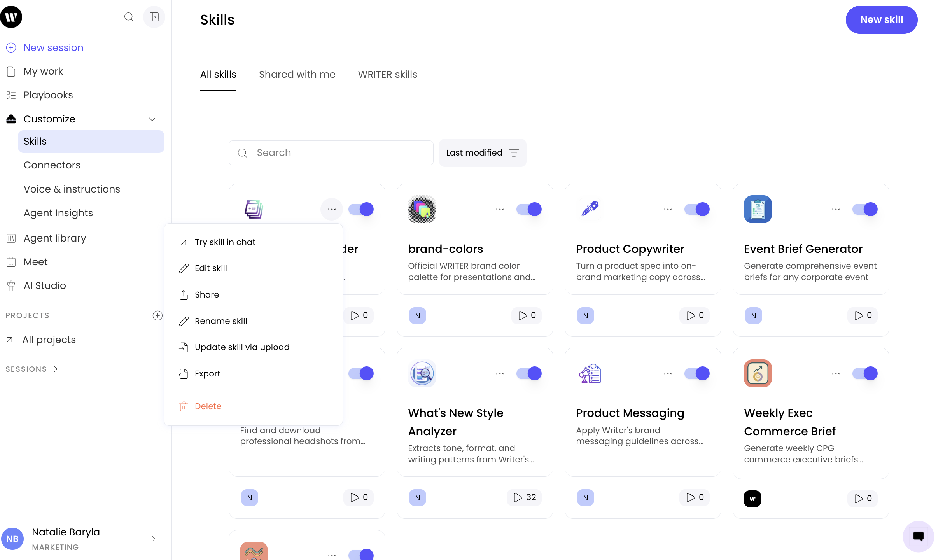Switch to the WRITER skills tab
Image resolution: width=938 pixels, height=560 pixels.
tap(388, 74)
